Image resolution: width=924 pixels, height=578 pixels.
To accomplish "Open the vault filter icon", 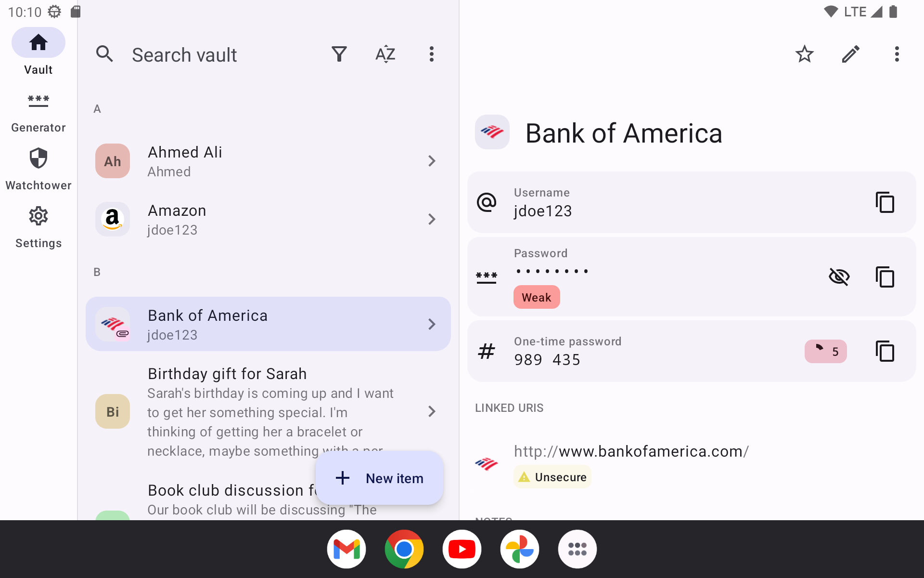I will [339, 54].
